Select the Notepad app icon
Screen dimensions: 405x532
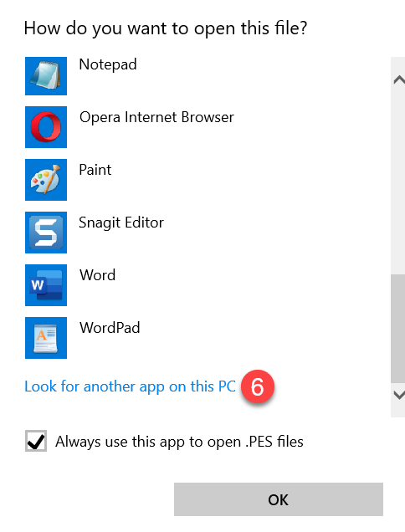(x=46, y=76)
